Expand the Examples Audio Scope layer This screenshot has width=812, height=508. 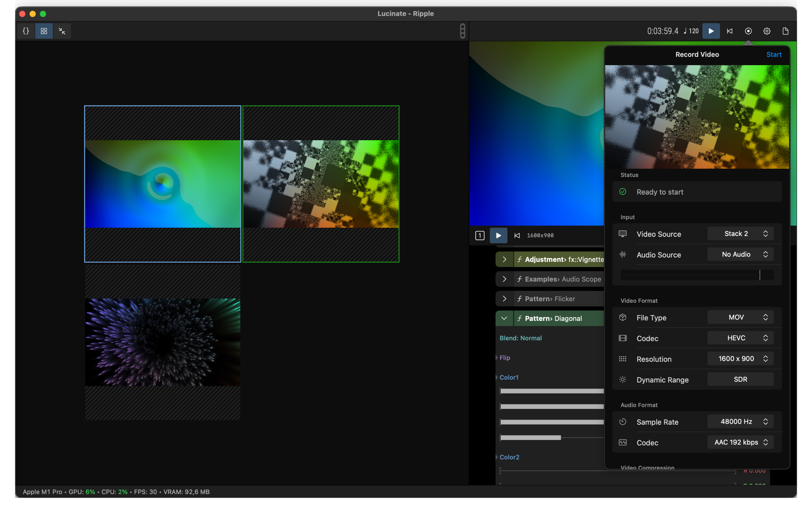tap(504, 279)
